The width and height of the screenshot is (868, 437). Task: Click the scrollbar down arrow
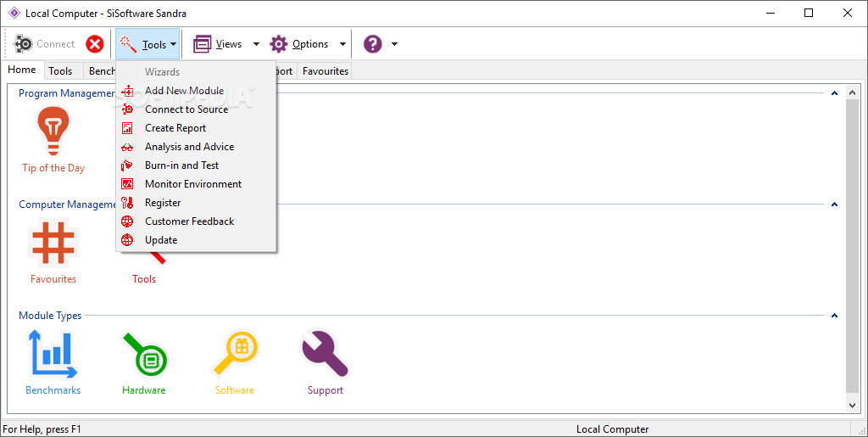[852, 406]
